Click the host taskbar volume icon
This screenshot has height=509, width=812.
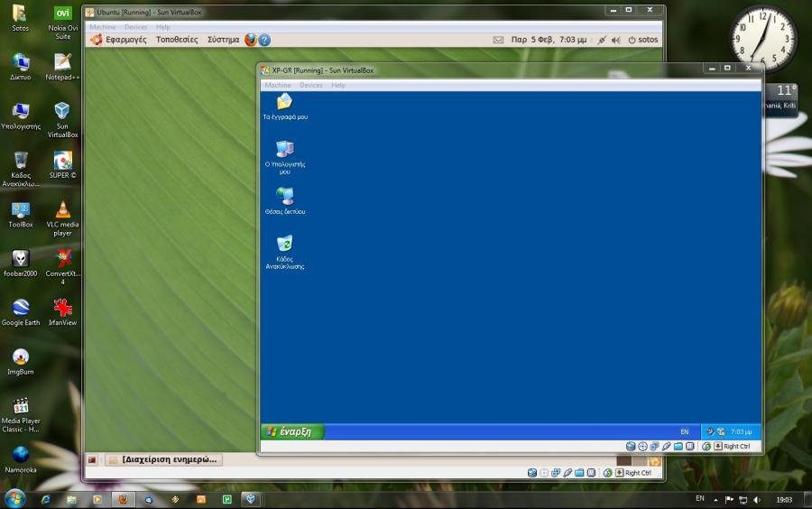pyautogui.click(x=756, y=499)
